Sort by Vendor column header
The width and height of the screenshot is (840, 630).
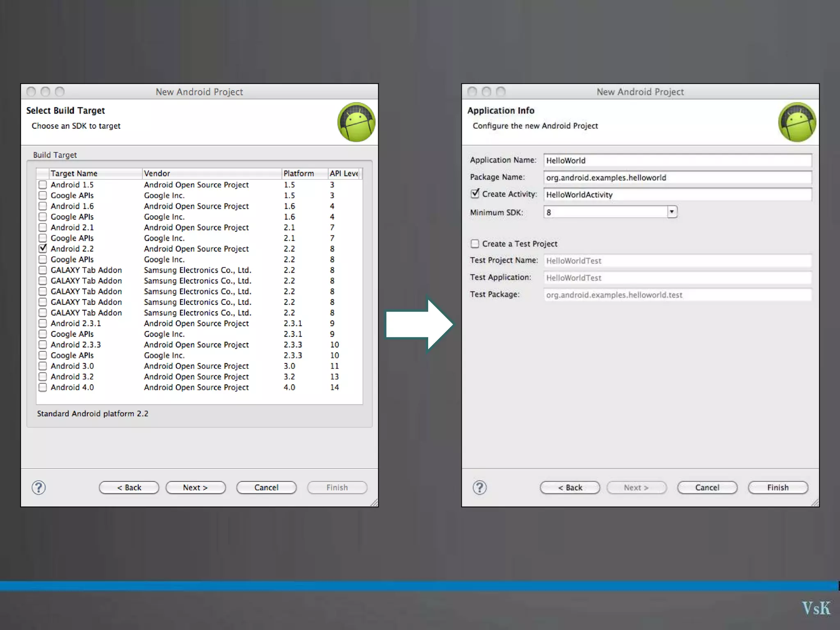(212, 173)
